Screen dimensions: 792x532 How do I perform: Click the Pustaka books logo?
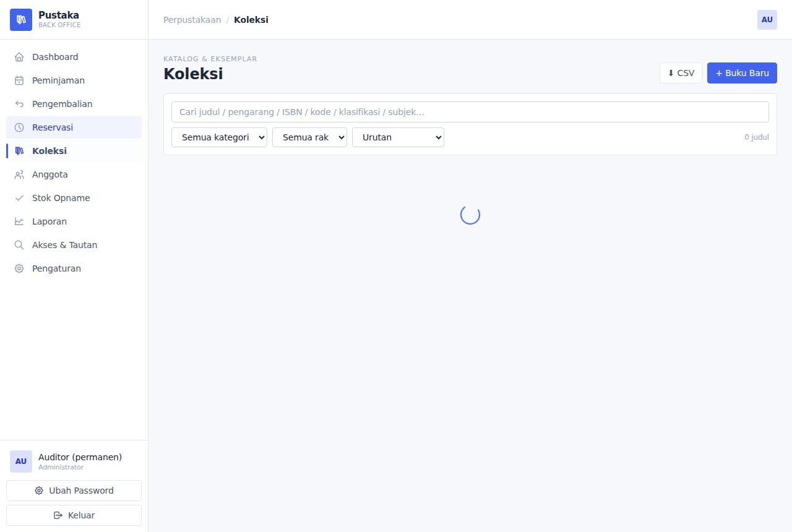pyautogui.click(x=21, y=20)
